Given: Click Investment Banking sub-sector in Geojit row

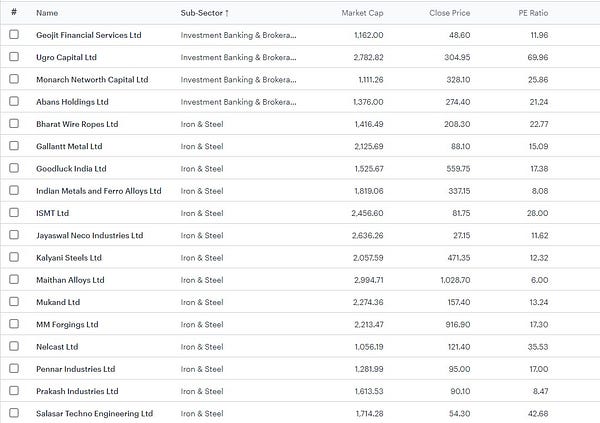Looking at the screenshot, I should click(238, 35).
